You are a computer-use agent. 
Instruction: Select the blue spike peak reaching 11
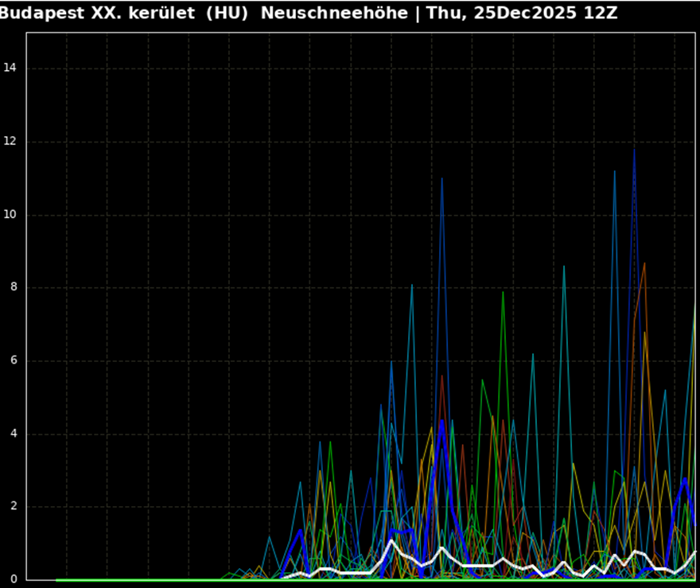(442, 179)
